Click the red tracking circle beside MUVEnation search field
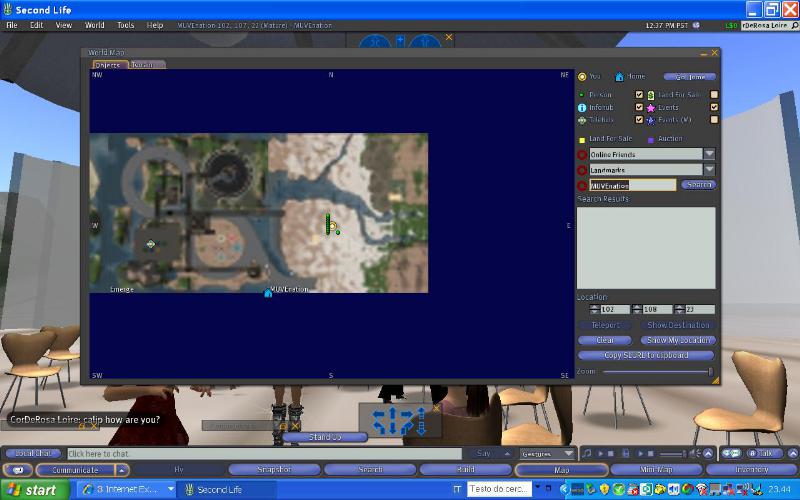Screen dimensions: 800x500 (582, 186)
